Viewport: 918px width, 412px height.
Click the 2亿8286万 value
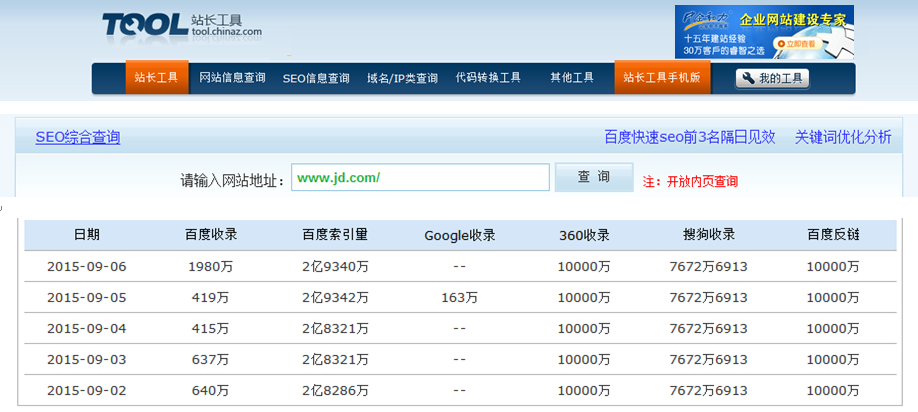(x=335, y=390)
